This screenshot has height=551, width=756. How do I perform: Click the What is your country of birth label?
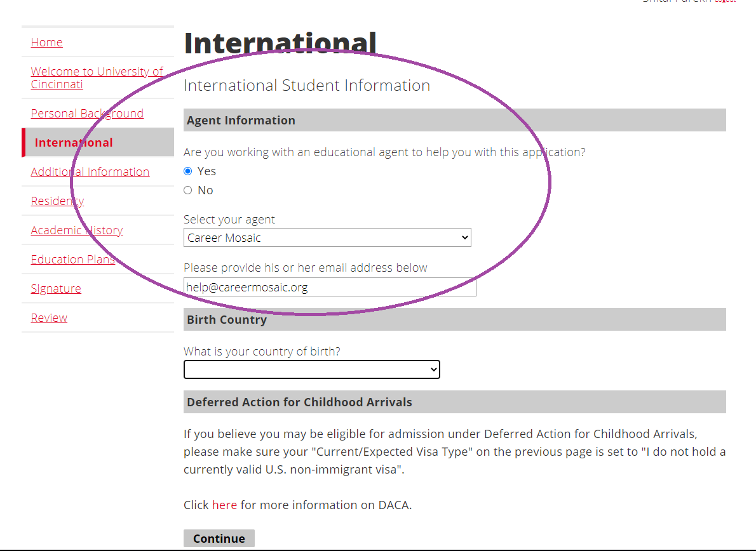point(262,352)
